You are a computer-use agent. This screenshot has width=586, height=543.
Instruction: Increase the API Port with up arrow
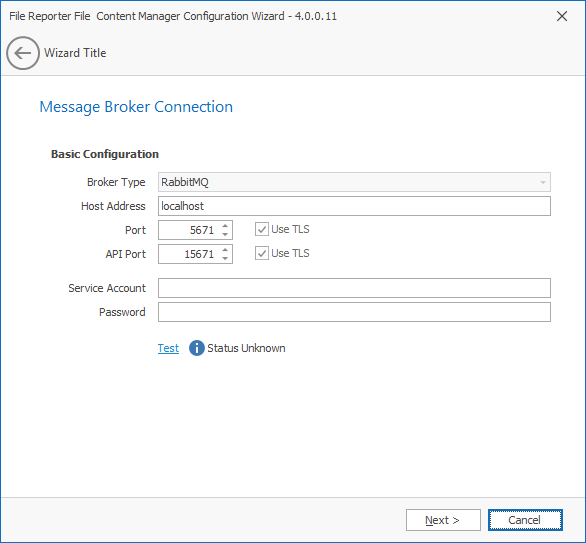[225, 250]
